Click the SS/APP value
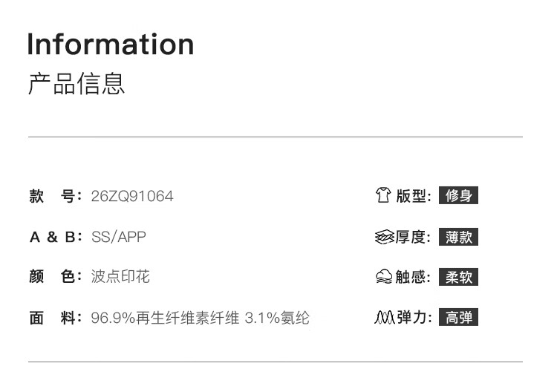Viewport: 557px width, 392px height. 119,238
